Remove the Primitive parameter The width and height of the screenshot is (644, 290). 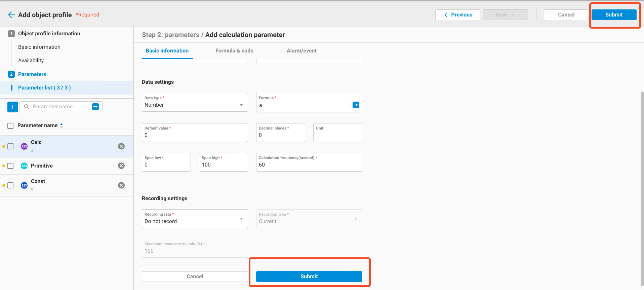point(121,166)
